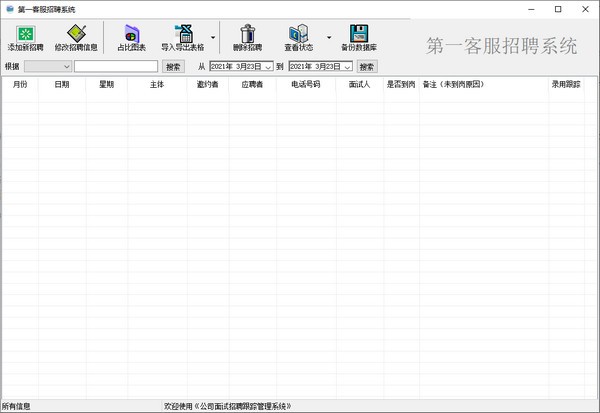600x413 pixels.
Task: Open the 占比图表 (ratio chart) icon
Action: (131, 33)
